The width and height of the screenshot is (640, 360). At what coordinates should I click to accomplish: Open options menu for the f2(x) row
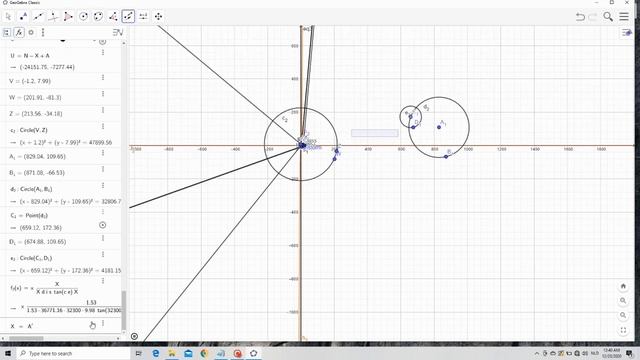[x=103, y=281]
